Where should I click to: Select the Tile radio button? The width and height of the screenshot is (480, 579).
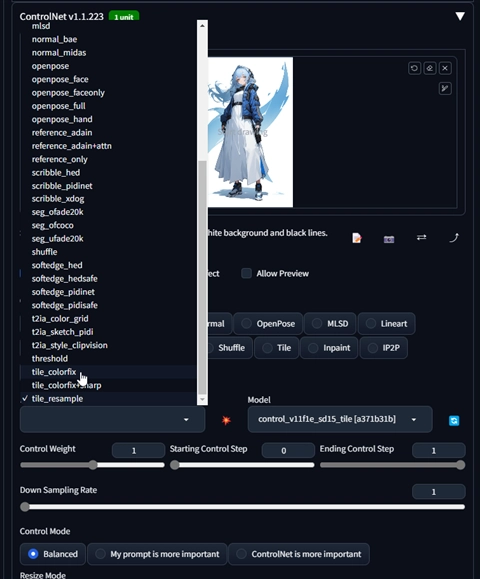(x=276, y=348)
